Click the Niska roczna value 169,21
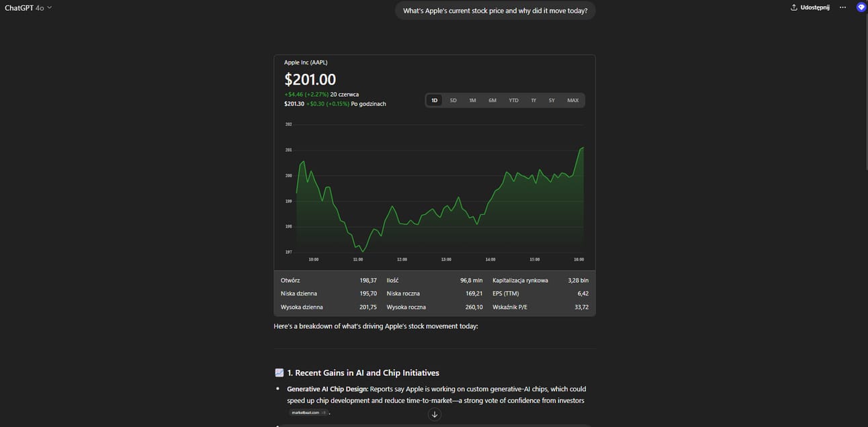This screenshot has height=427, width=868. click(x=474, y=293)
